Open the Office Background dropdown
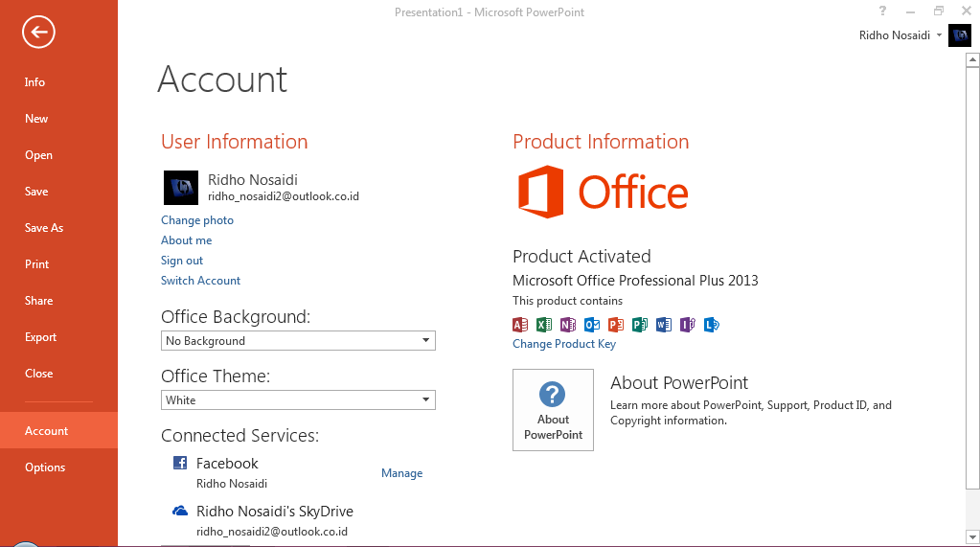 click(x=298, y=341)
